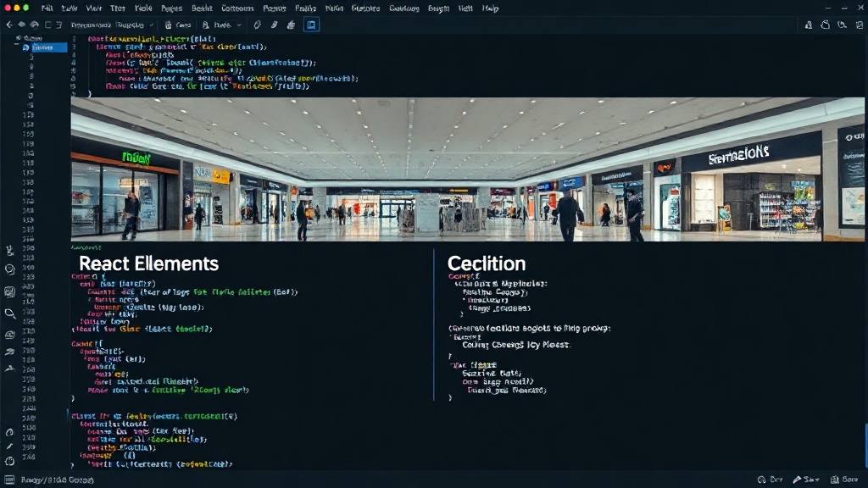Click the pencil edit icon in left sidebar

coord(9,446)
